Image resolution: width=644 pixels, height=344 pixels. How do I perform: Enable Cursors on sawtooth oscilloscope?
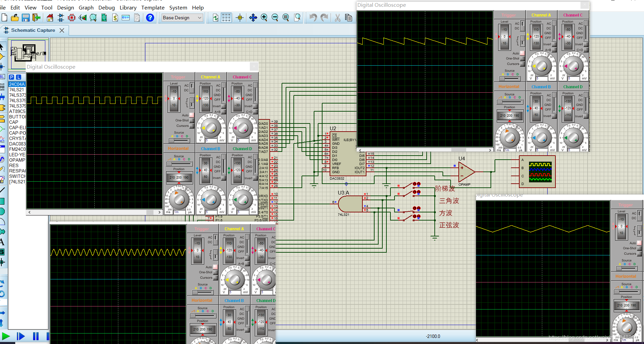(x=522, y=64)
